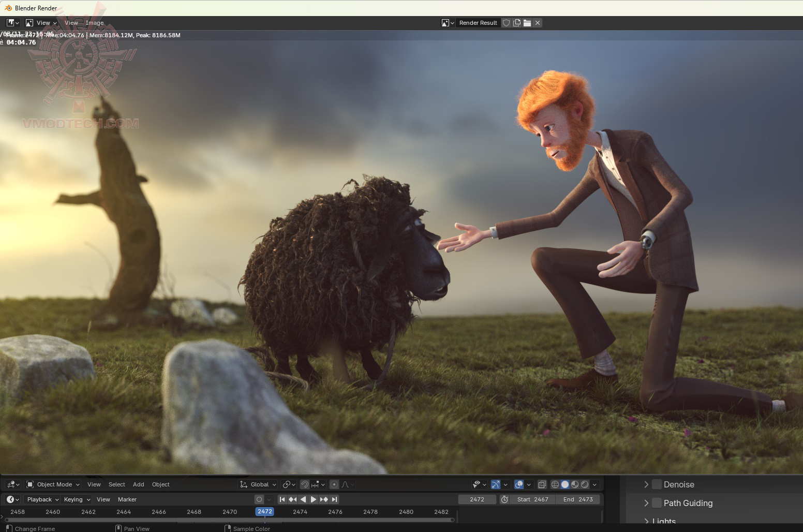This screenshot has width=803, height=532.
Task: Jump to the next keyframe
Action: click(324, 499)
